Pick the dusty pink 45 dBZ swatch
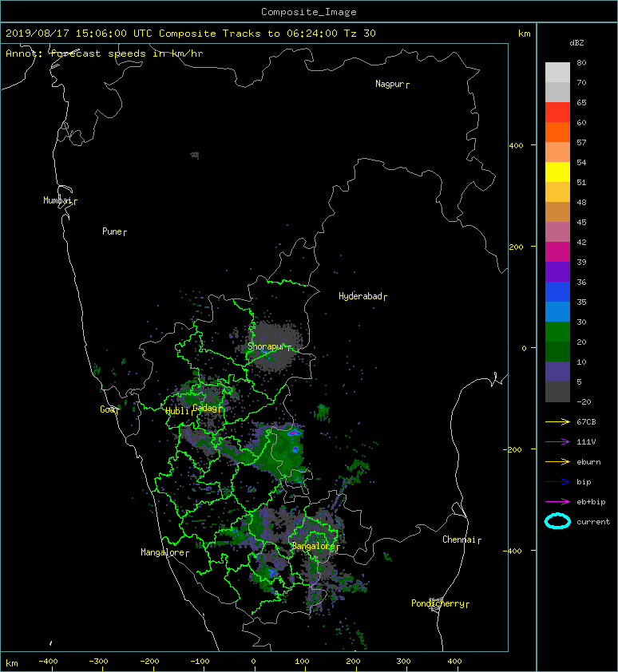Screen dimensions: 618x672 tap(557, 231)
